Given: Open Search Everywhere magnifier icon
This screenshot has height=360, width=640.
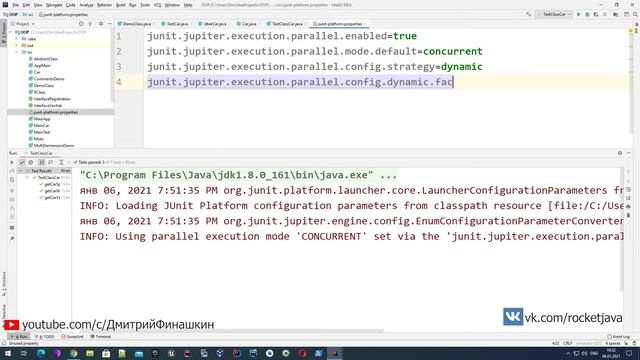Looking at the screenshot, I should tap(635, 14).
